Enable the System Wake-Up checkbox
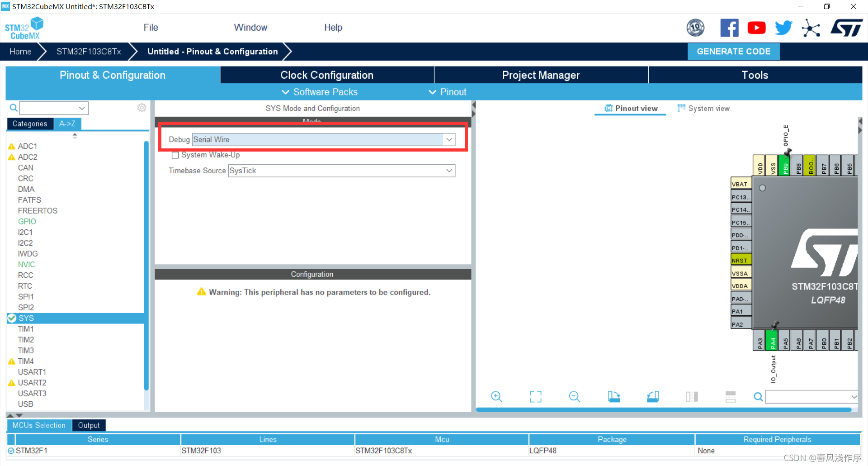This screenshot has height=466, width=868. pyautogui.click(x=175, y=155)
